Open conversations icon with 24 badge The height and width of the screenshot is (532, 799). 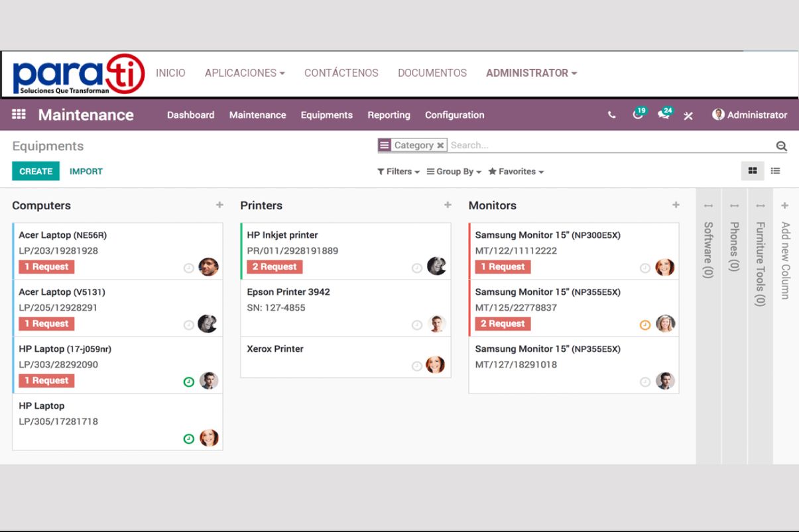(x=664, y=115)
